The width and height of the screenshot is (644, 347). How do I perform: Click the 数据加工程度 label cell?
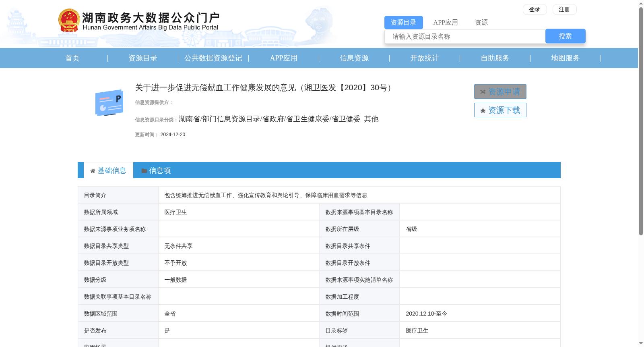pos(359,297)
